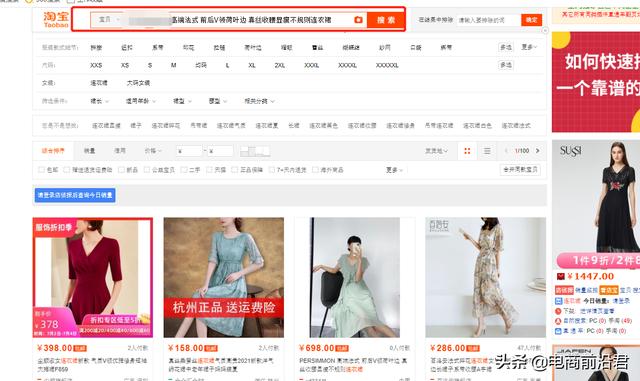
Task: Select size M filter
Action: [x=173, y=65]
